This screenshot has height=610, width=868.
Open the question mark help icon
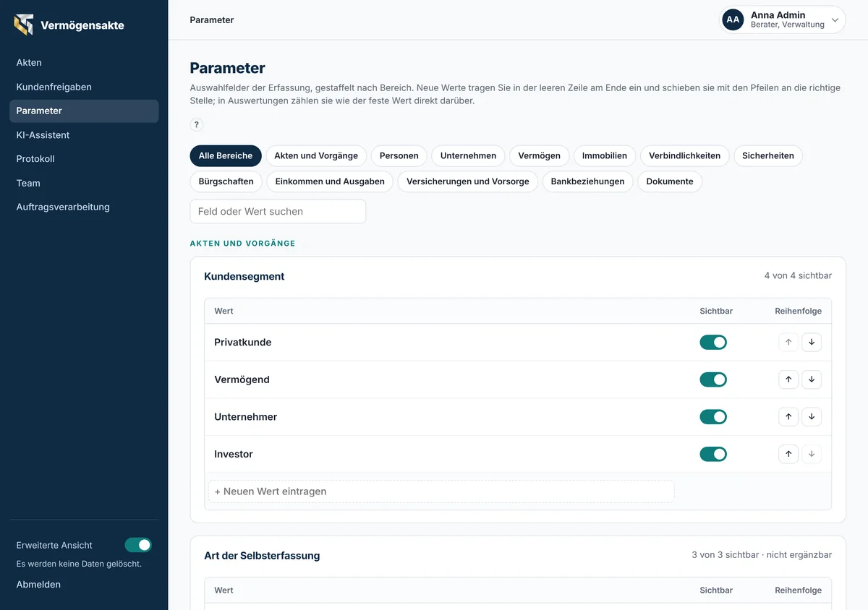(197, 125)
